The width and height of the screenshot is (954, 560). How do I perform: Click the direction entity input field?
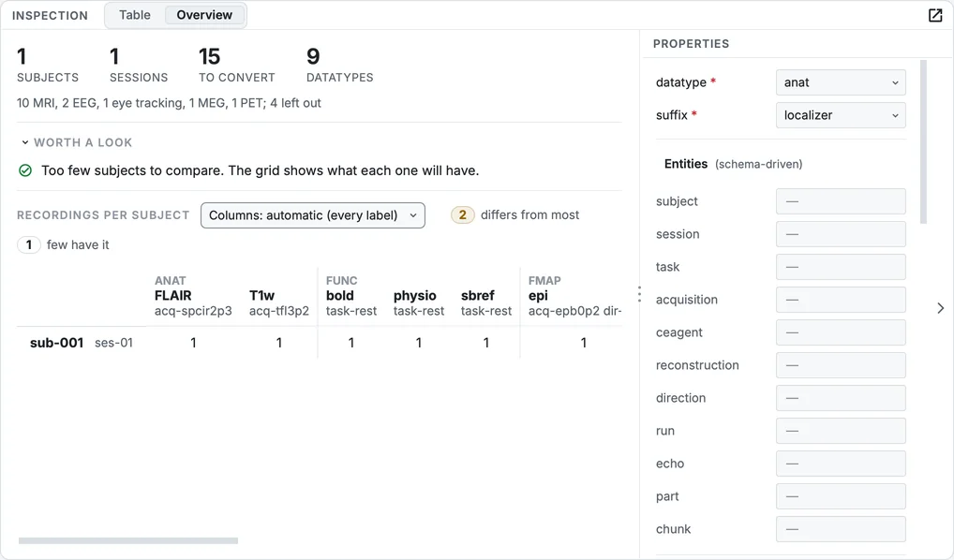(841, 398)
